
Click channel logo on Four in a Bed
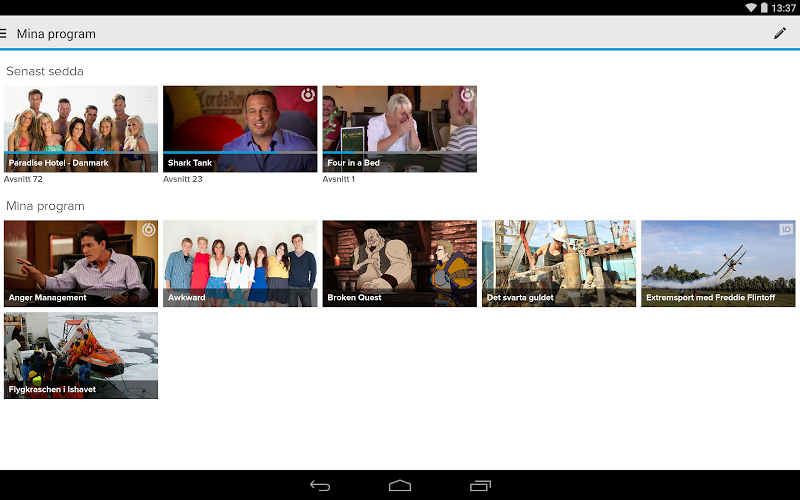pos(467,95)
